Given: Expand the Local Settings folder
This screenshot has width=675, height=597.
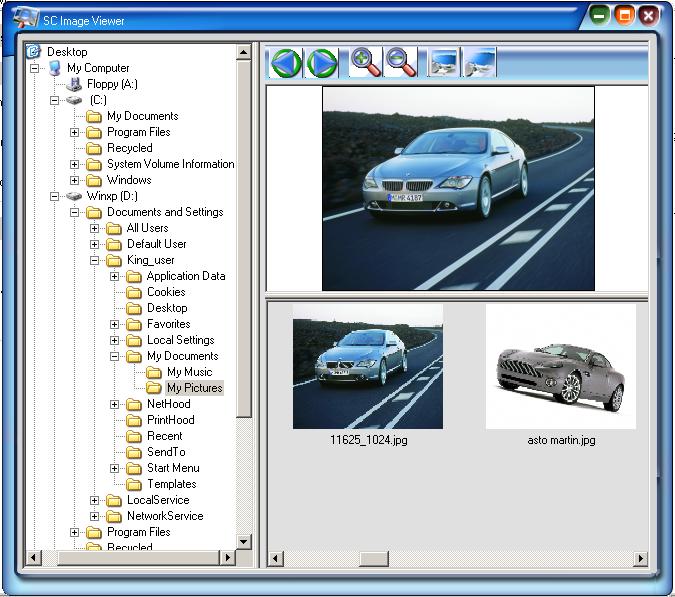Looking at the screenshot, I should [114, 340].
